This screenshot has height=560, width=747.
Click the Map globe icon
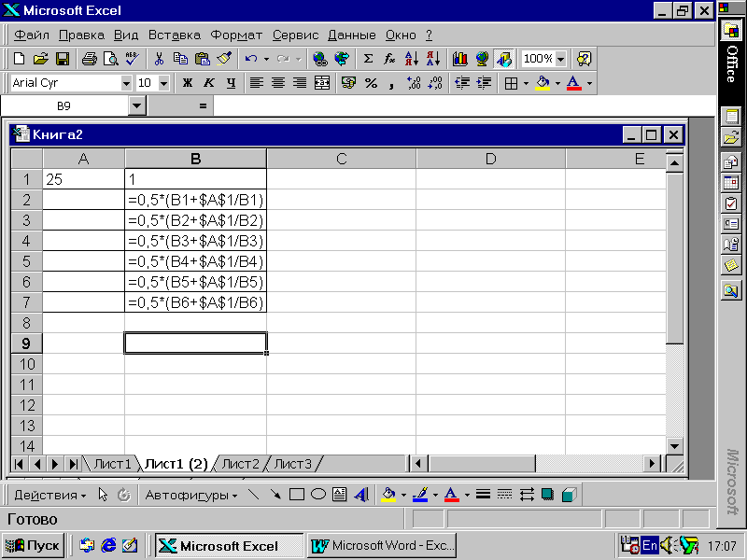[482, 59]
